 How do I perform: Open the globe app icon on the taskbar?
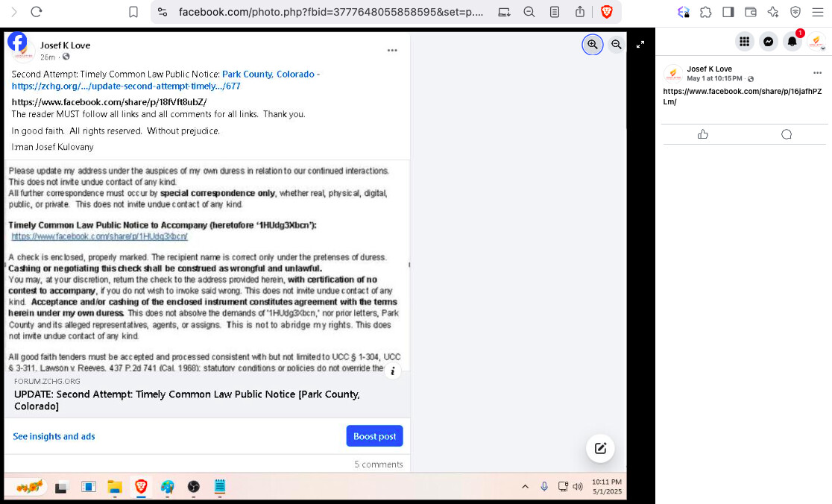click(168, 487)
